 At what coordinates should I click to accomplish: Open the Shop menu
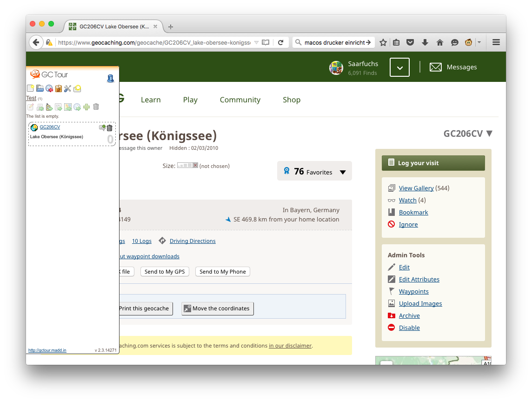click(x=292, y=100)
